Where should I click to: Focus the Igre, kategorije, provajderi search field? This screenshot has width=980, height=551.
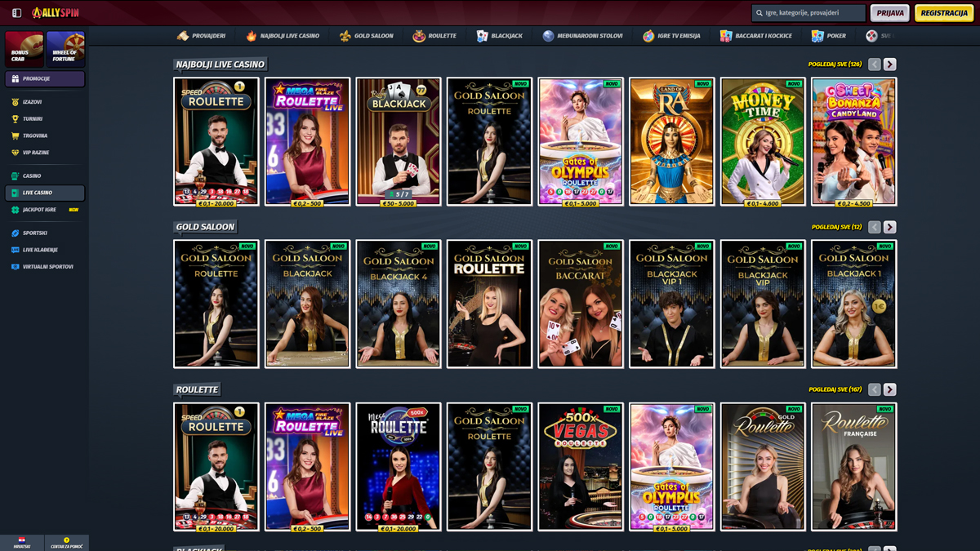[x=808, y=13]
